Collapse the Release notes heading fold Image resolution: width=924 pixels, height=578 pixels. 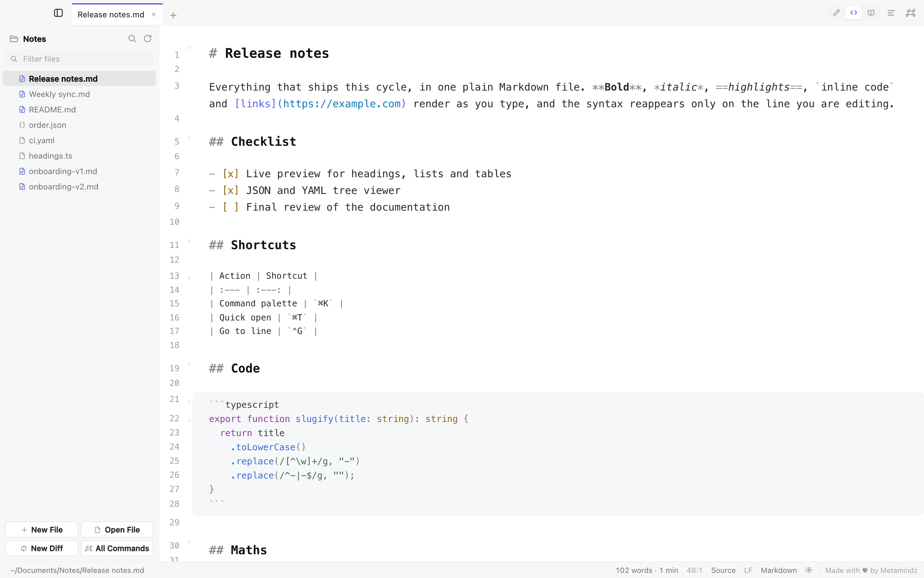tap(189, 48)
